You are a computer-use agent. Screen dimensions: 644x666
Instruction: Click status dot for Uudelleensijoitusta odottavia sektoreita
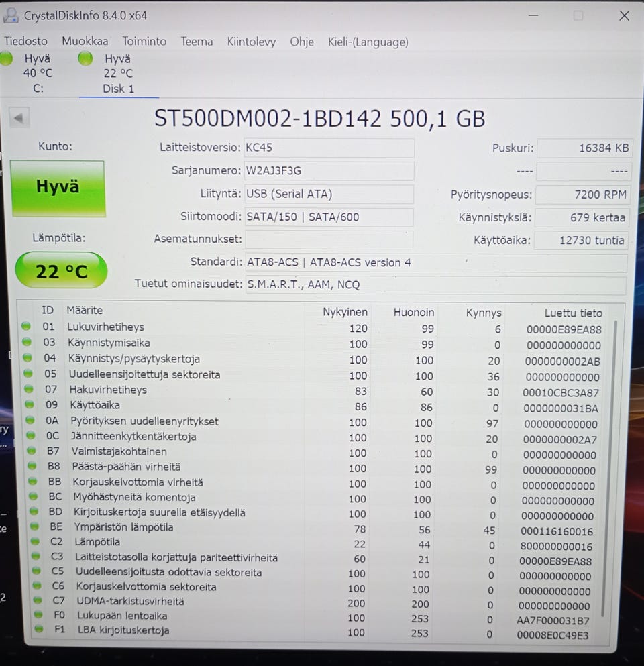point(36,571)
